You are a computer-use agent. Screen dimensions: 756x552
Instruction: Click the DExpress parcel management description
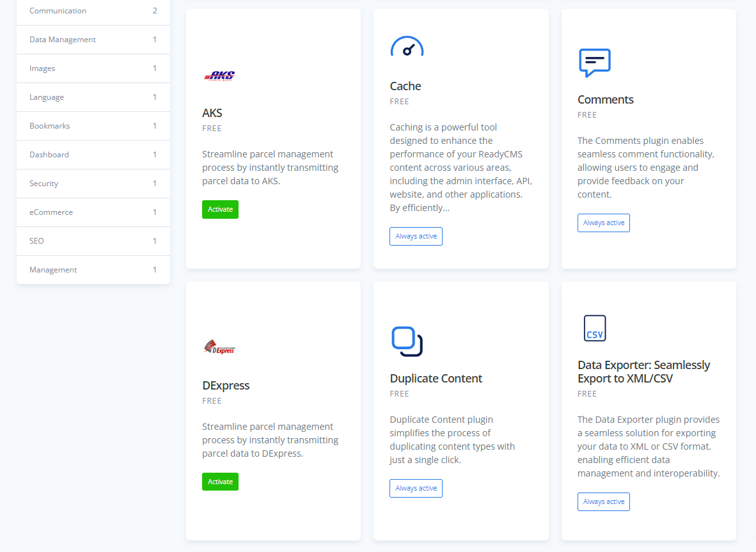[x=270, y=439]
